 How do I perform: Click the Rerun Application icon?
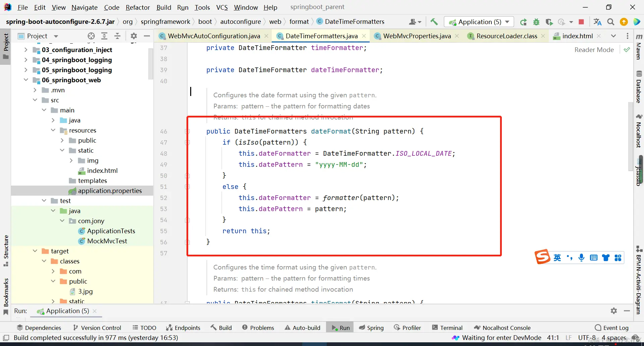(x=523, y=22)
